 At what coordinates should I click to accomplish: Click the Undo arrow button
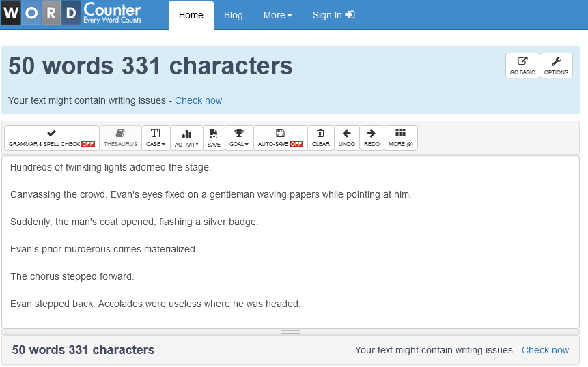point(347,138)
